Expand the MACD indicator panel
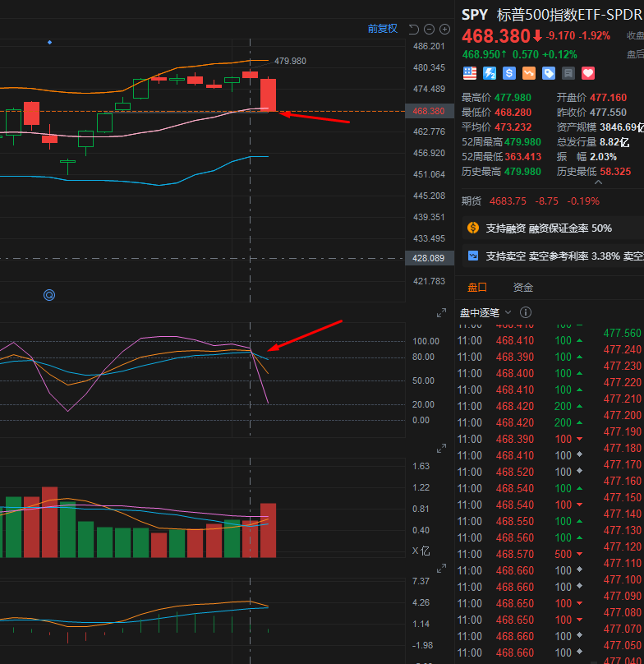Screen dimensions: 644x664 (442, 569)
